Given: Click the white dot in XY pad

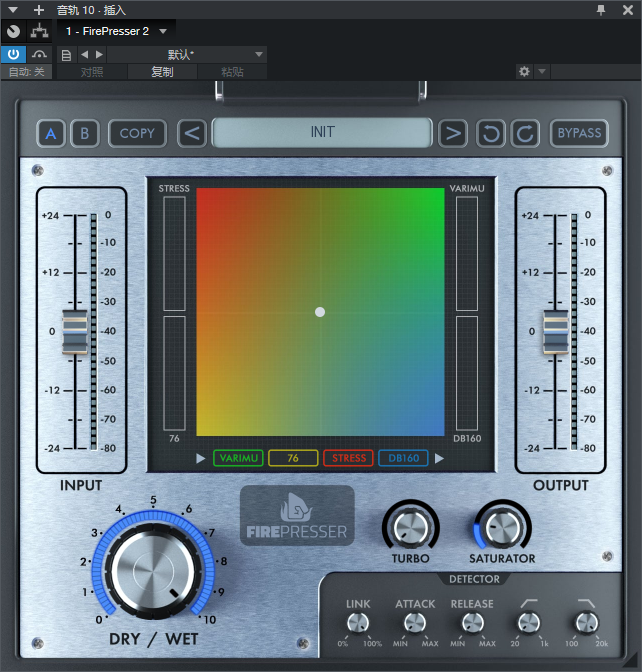Looking at the screenshot, I should [x=320, y=312].
